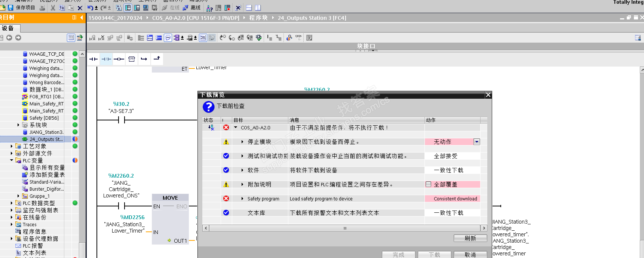The height and width of the screenshot is (258, 644).
Task: Click the Cut scissors icon
Action: click(53, 8)
